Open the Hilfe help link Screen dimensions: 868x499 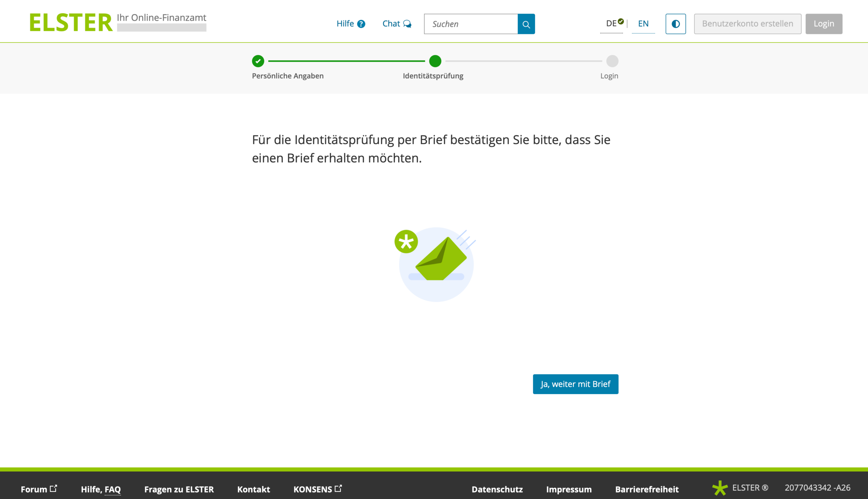(351, 24)
